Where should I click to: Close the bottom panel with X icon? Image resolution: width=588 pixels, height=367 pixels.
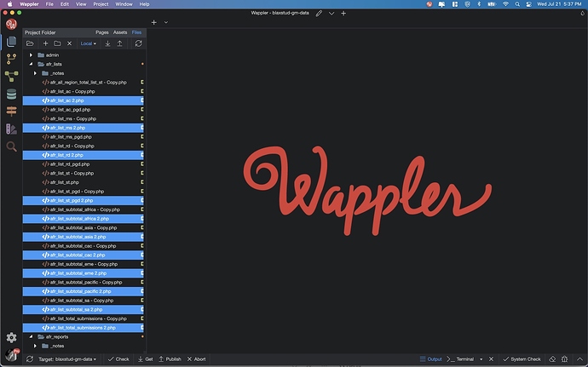click(491, 359)
